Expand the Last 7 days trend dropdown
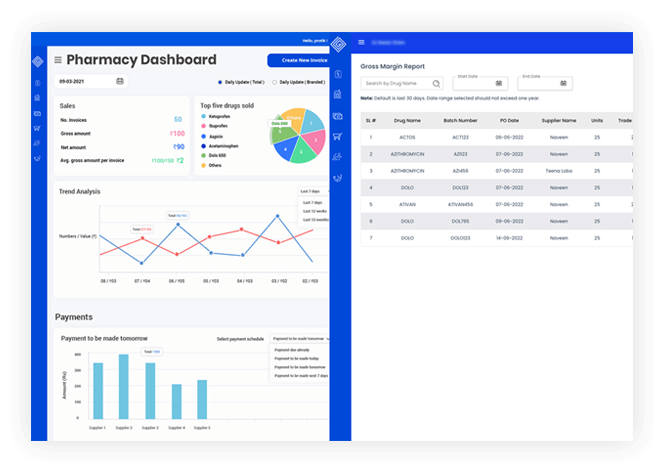This screenshot has height=474, width=672. [x=312, y=191]
